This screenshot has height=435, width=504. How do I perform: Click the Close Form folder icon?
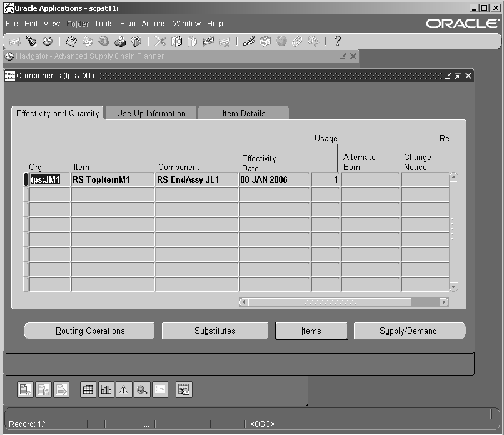[x=136, y=41]
